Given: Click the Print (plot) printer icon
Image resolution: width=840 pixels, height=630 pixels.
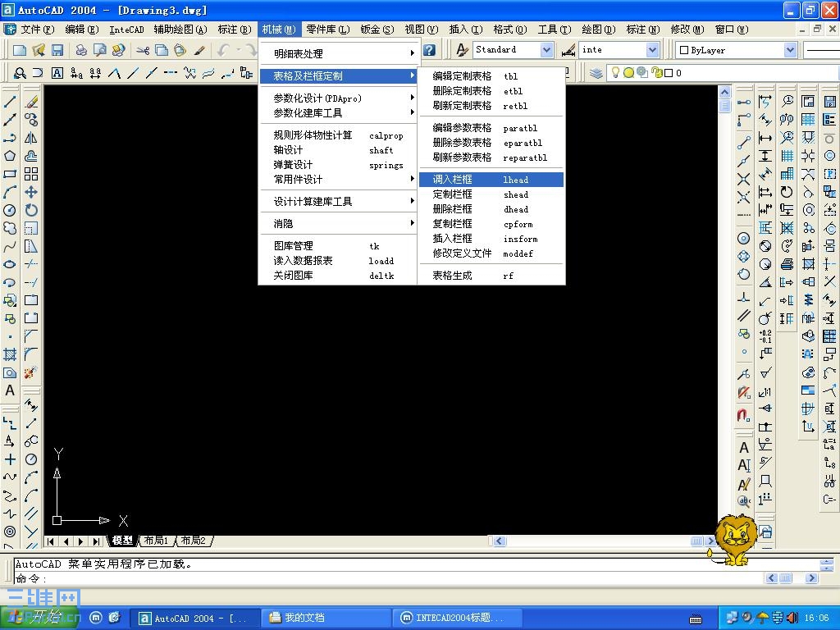Looking at the screenshot, I should pos(81,50).
